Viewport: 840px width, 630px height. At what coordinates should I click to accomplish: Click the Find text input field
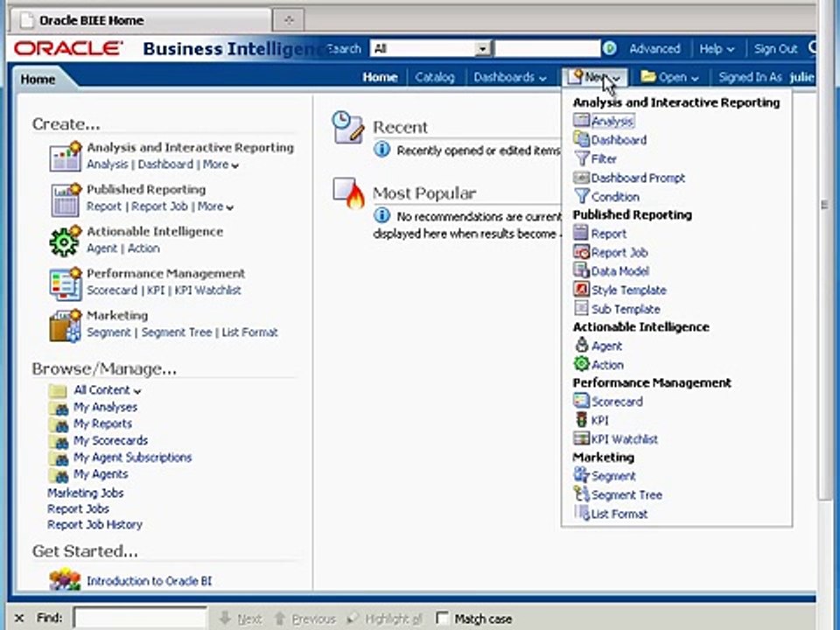click(x=140, y=618)
